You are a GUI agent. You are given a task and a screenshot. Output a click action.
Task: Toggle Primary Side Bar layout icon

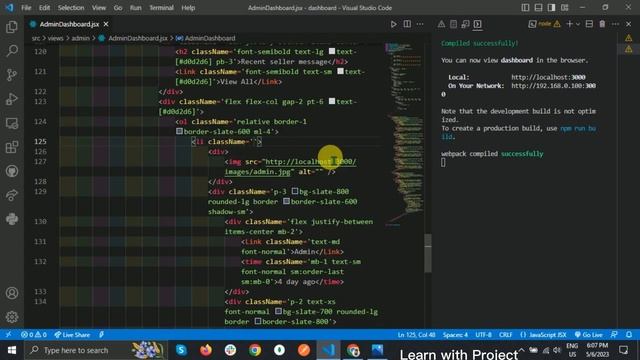tap(525, 7)
